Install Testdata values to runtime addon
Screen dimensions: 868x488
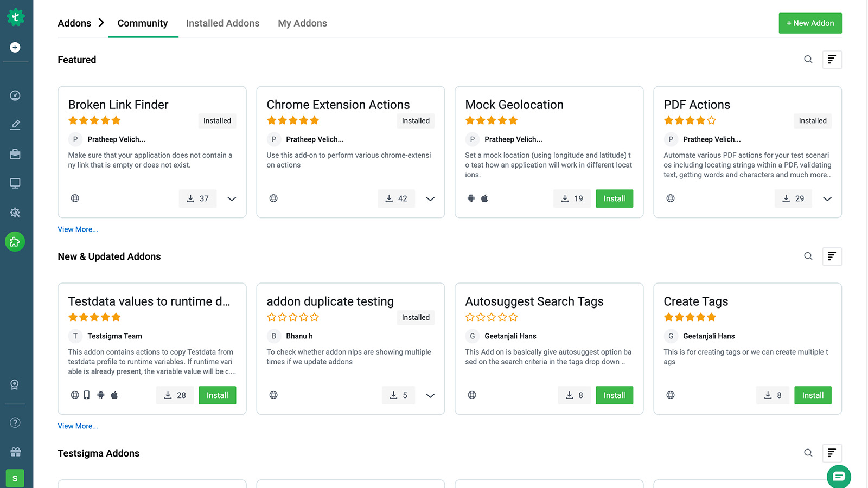click(218, 395)
